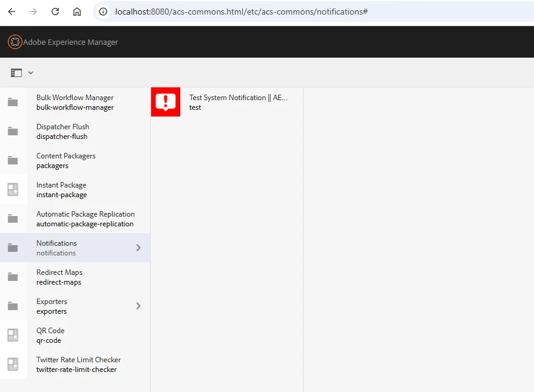Open the rail toggle dropdown chevron
Screen dimensions: 534x392
click(x=31, y=73)
